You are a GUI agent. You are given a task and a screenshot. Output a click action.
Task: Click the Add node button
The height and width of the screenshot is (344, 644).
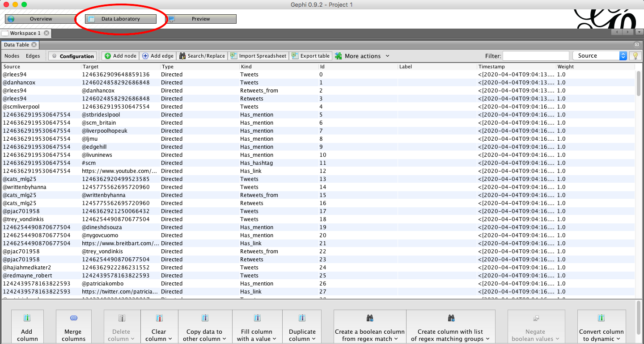point(120,56)
